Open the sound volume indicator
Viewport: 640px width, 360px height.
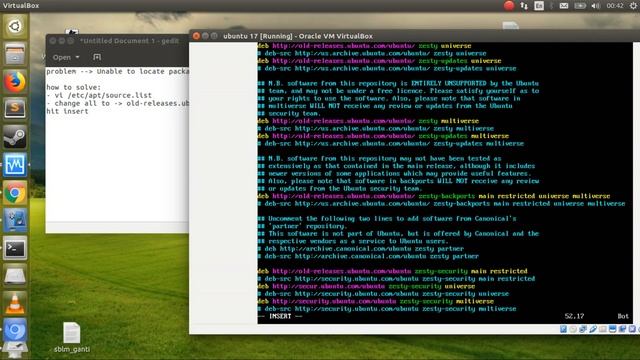click(596, 6)
